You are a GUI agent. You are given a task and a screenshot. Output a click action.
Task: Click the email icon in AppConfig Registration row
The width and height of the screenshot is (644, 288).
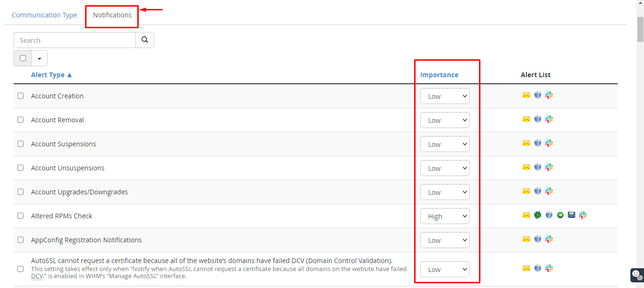(526, 239)
